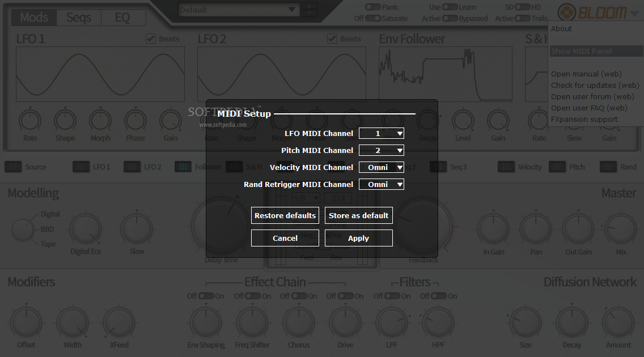Viewport: 644px width, 357px height.
Task: Toggle the SD/HD switch
Action: [x=523, y=7]
